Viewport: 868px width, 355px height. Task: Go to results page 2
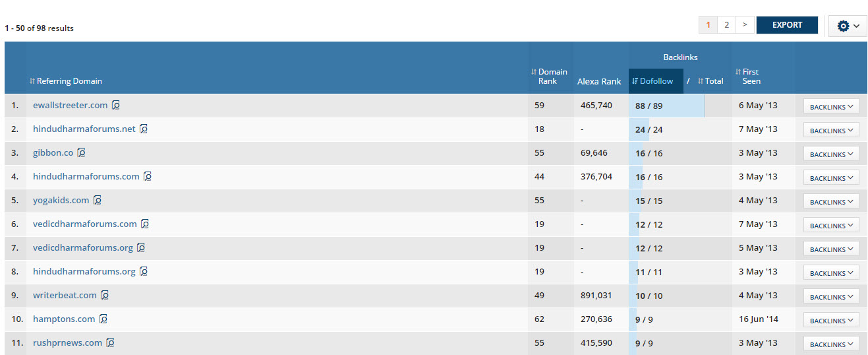point(726,25)
